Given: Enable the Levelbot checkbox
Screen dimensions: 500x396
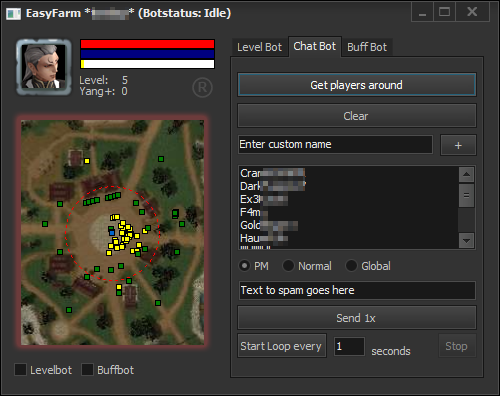Looking at the screenshot, I should click(x=21, y=370).
